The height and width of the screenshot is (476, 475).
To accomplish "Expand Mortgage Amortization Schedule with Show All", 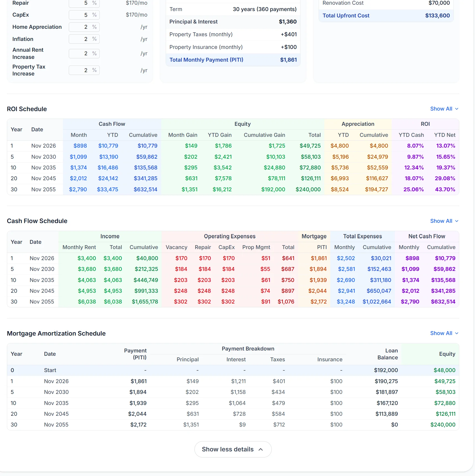I will coord(444,333).
